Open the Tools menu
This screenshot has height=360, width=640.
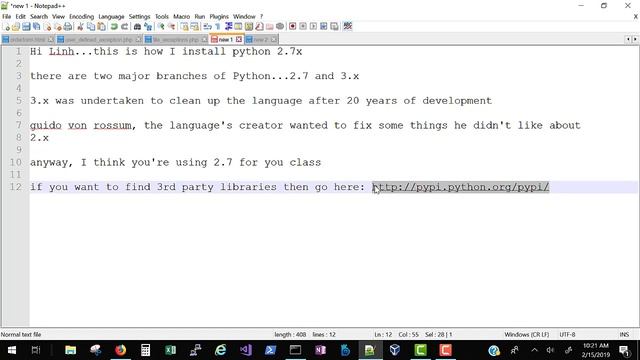(x=162, y=17)
